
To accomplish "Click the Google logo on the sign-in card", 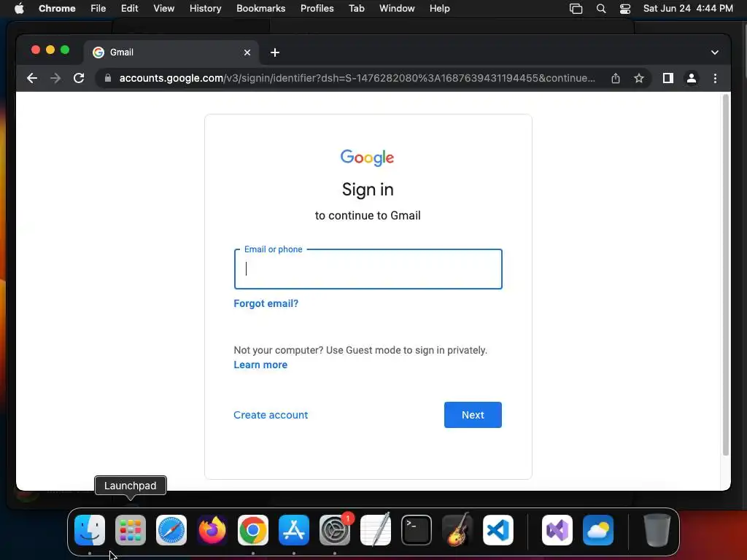I will [368, 157].
